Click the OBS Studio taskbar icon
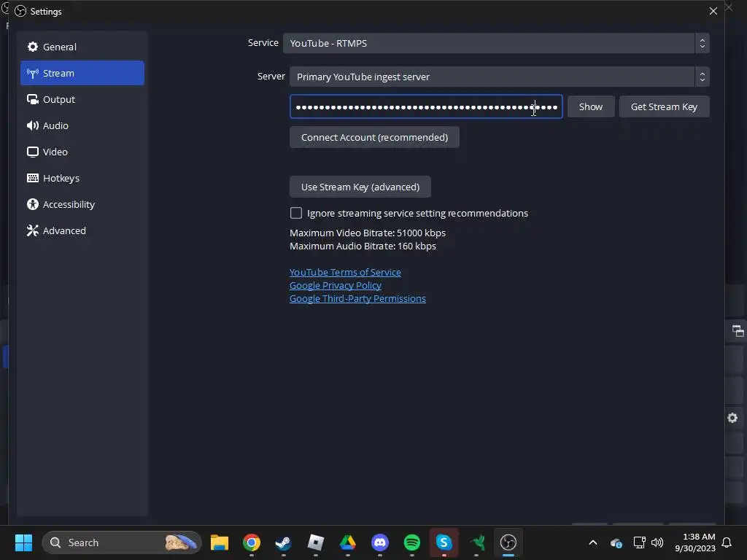Image resolution: width=747 pixels, height=560 pixels. click(508, 542)
